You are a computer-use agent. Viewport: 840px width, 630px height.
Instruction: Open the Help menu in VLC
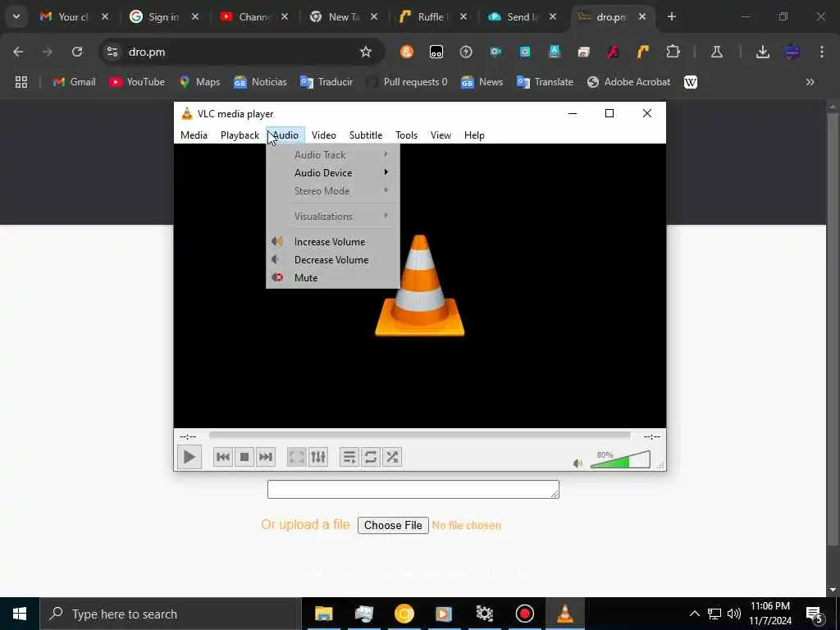[474, 135]
